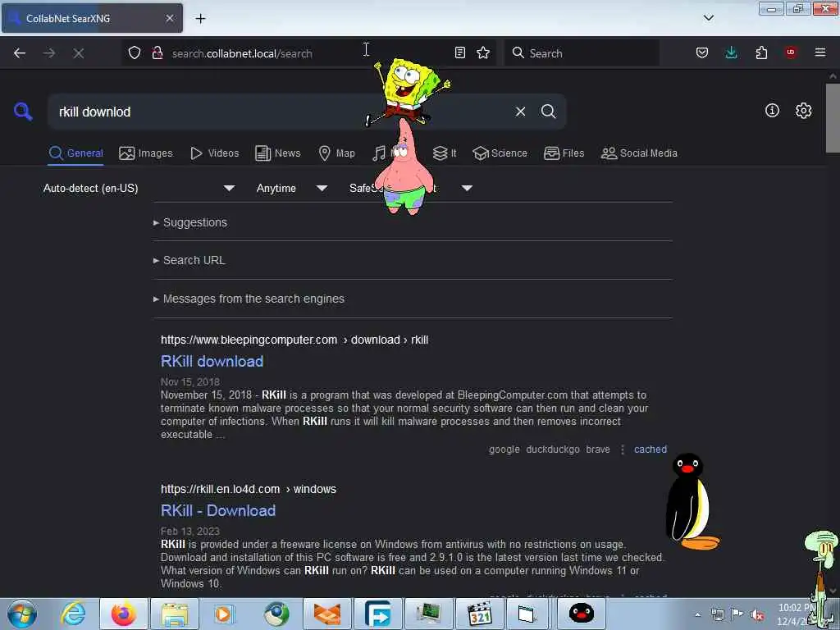Switch to Images category

146,153
